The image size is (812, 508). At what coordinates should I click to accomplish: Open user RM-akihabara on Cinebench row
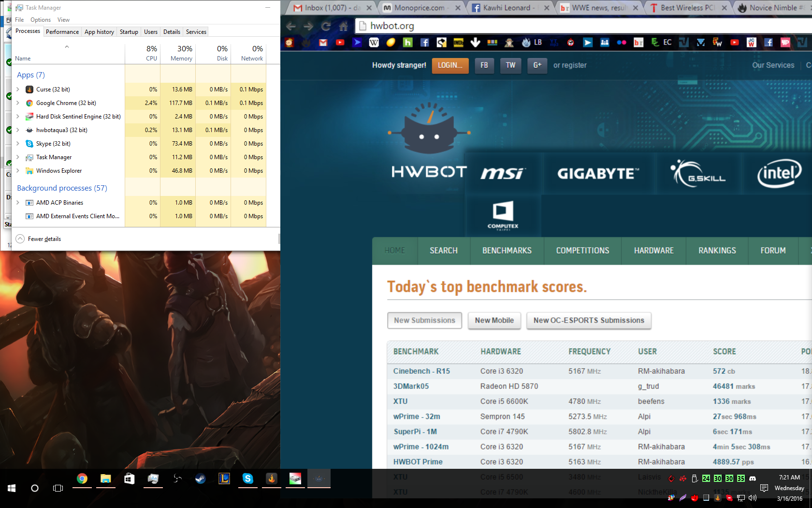[661, 371]
